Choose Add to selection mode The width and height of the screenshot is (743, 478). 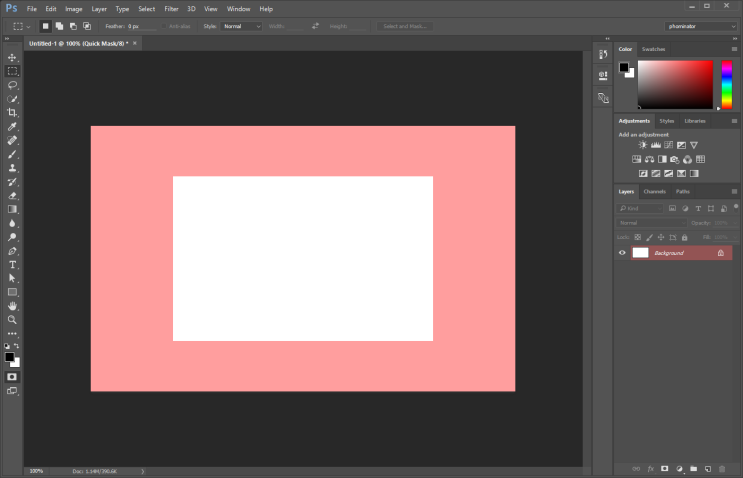(59, 26)
